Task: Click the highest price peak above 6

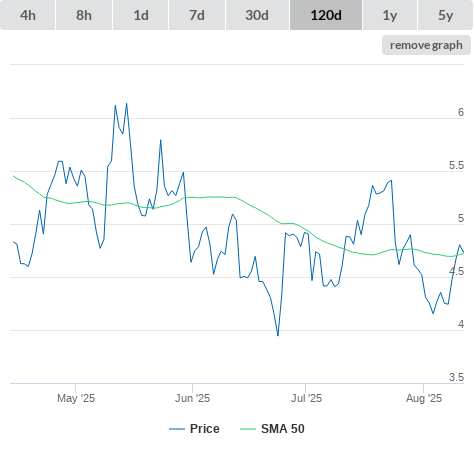Action: click(126, 104)
